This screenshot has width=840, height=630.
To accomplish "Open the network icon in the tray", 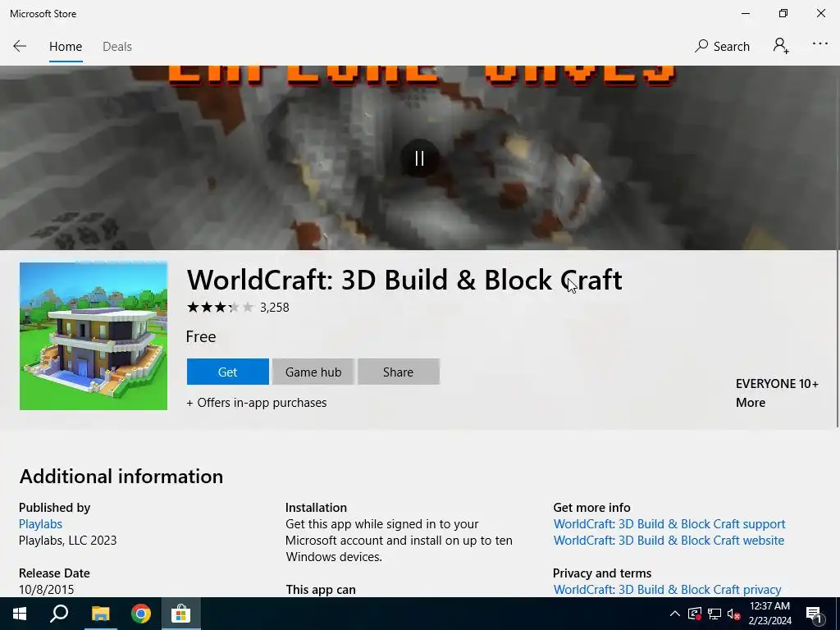I will click(714, 614).
